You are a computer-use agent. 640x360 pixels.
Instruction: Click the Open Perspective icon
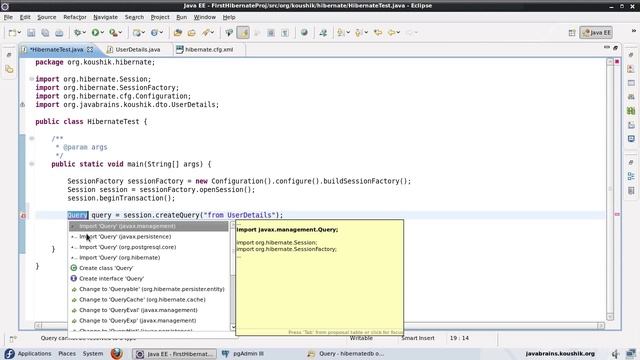572,33
